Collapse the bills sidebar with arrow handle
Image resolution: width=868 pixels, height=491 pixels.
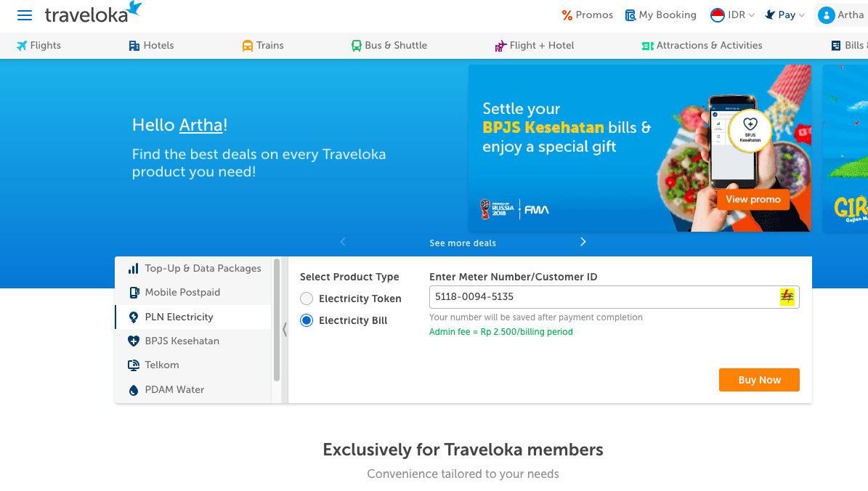(284, 330)
